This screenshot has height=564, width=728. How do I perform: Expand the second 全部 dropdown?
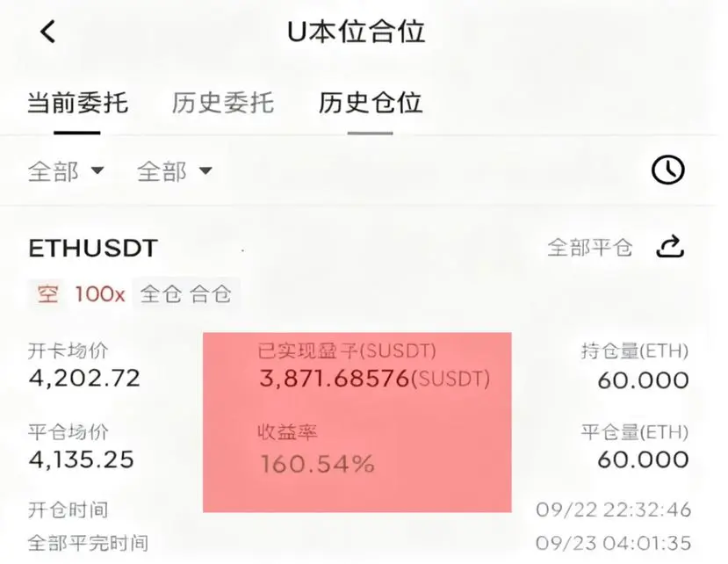[175, 171]
